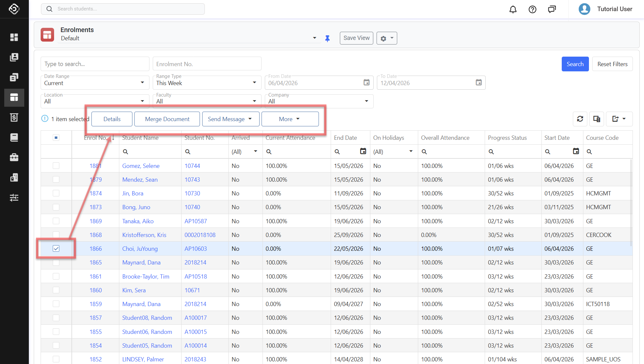Viewport: 644px width, 364px height.
Task: Click the blue Search button
Action: coord(575,64)
